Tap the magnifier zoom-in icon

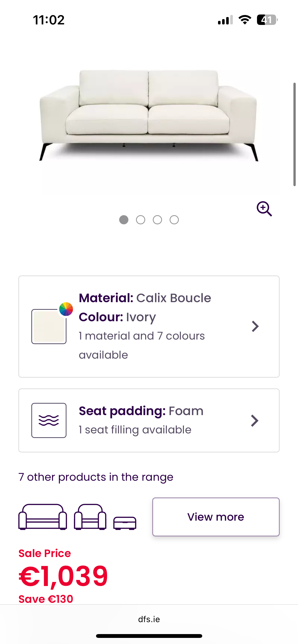click(264, 209)
